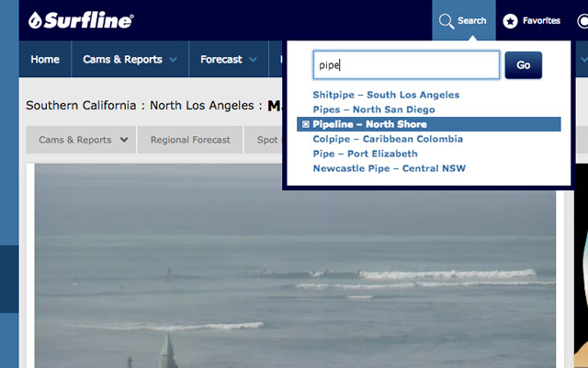The image size is (588, 368).
Task: Click the Favorites star icon
Action: [x=510, y=21]
